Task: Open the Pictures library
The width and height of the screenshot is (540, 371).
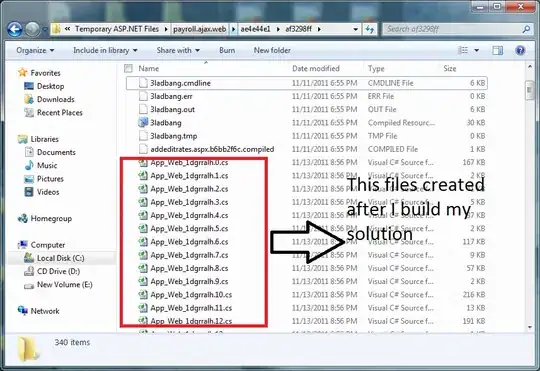Action: pyautogui.click(x=50, y=179)
